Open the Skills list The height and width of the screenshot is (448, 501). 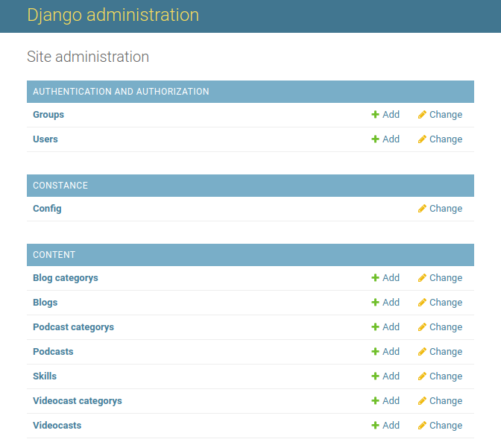point(45,376)
